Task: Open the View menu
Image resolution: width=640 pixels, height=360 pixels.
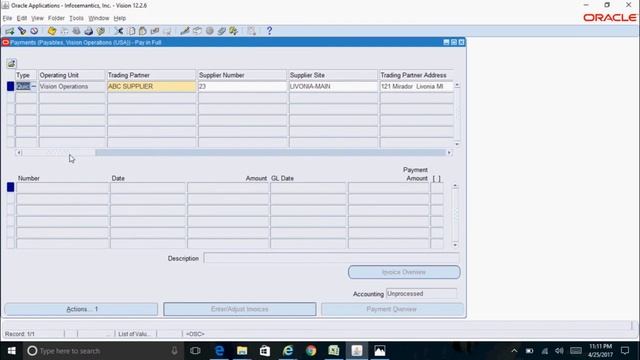Action: pos(37,18)
